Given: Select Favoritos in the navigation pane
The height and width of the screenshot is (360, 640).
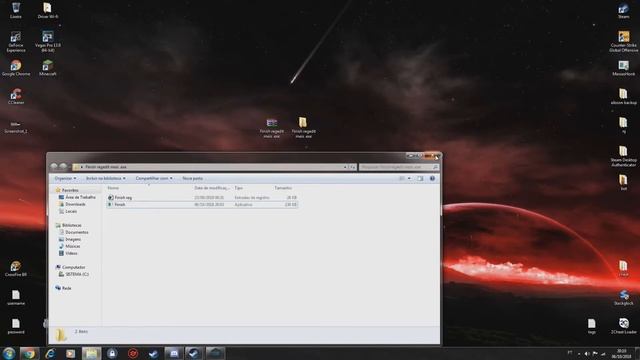Looking at the screenshot, I should tap(70, 190).
